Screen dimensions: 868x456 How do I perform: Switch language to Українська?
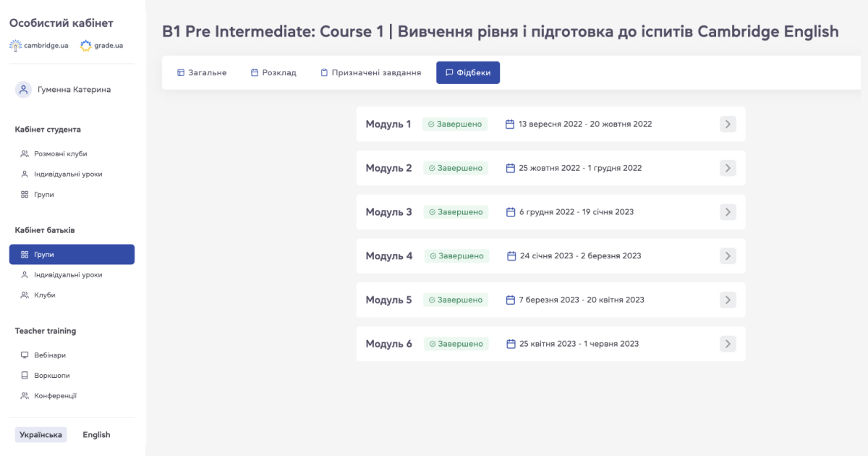pyautogui.click(x=41, y=435)
